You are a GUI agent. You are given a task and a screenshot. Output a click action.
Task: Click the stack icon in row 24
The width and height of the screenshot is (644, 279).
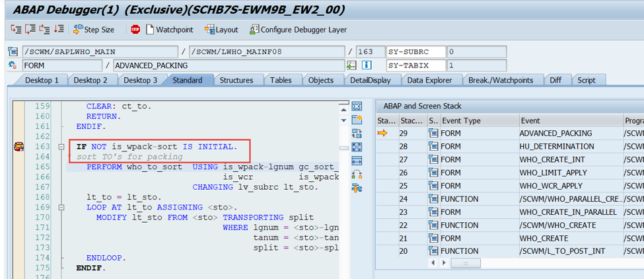433,199
